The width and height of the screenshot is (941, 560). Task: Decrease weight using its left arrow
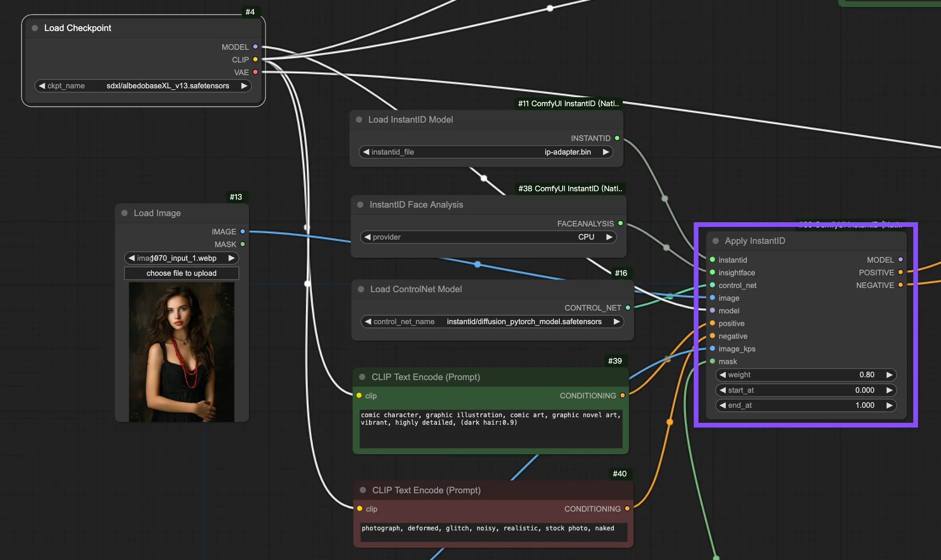pyautogui.click(x=723, y=375)
